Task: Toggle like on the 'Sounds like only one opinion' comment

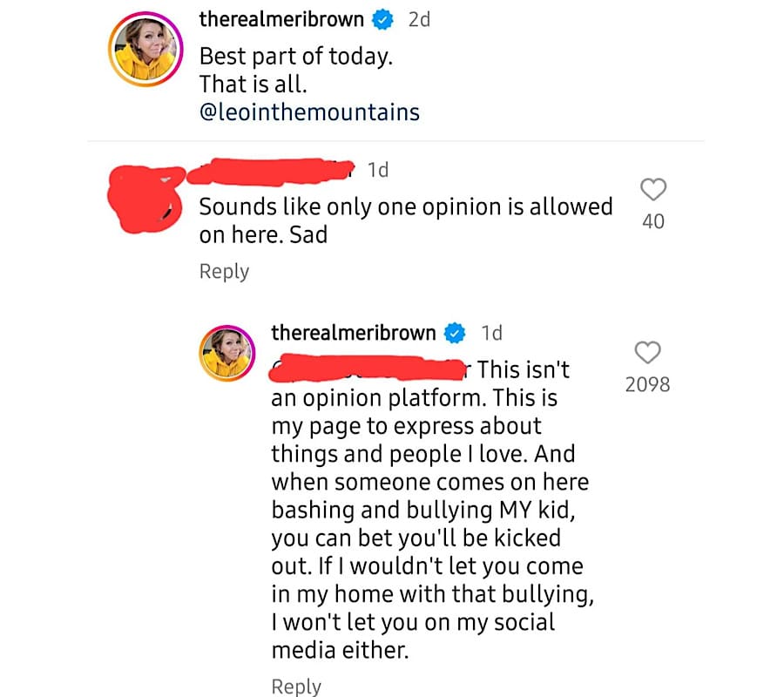Action: coord(652,189)
